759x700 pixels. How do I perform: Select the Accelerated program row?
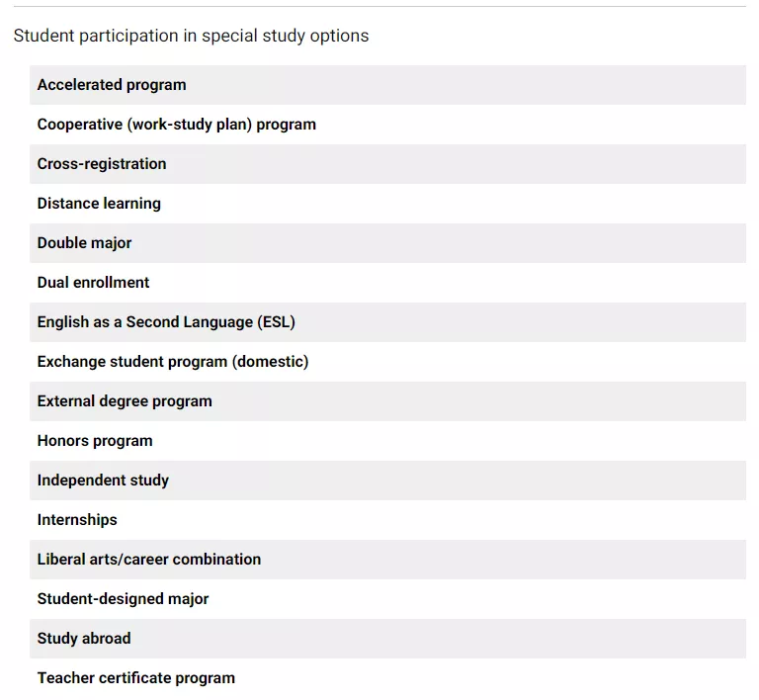click(x=112, y=85)
